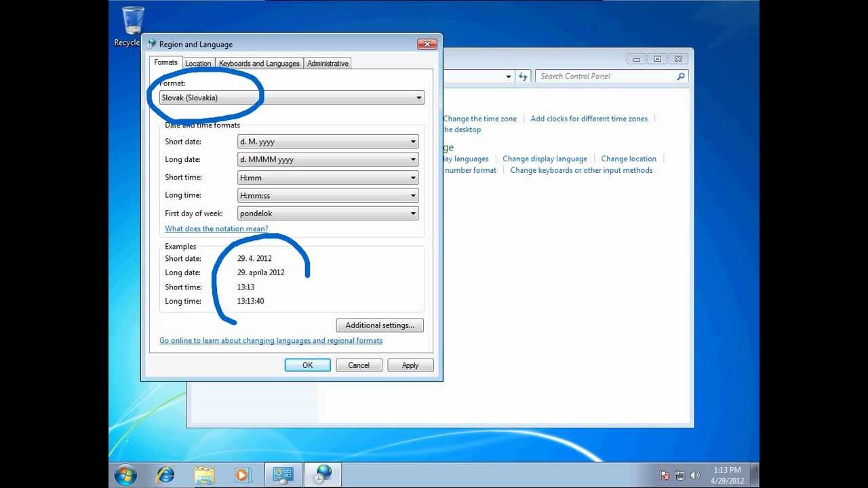Open the taskbar clock showing 1:13 PM
The width and height of the screenshot is (868, 488).
(x=727, y=475)
